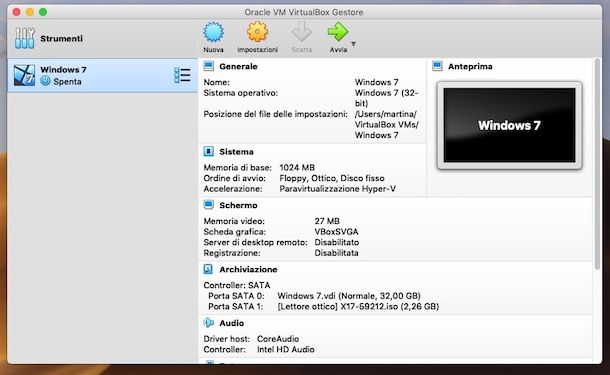
Task: Click the Porta SATA 1 label
Action: [x=235, y=307]
